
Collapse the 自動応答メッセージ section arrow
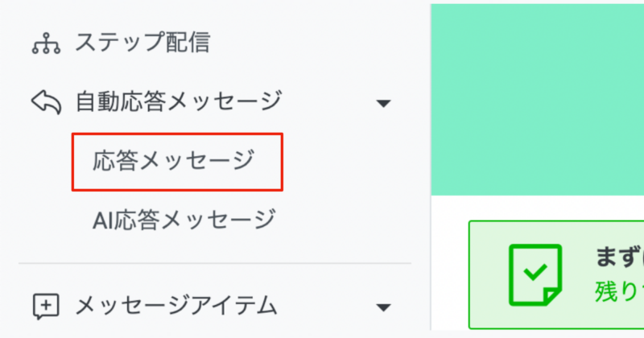click(383, 103)
